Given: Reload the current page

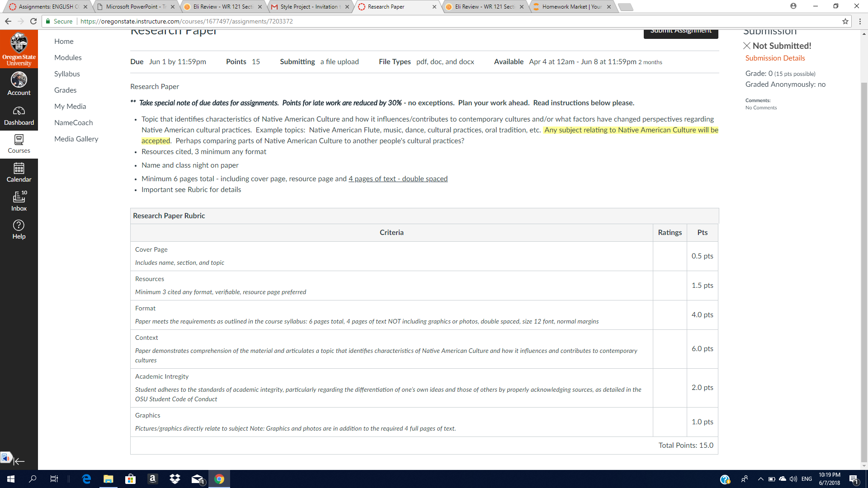Looking at the screenshot, I should click(x=33, y=21).
